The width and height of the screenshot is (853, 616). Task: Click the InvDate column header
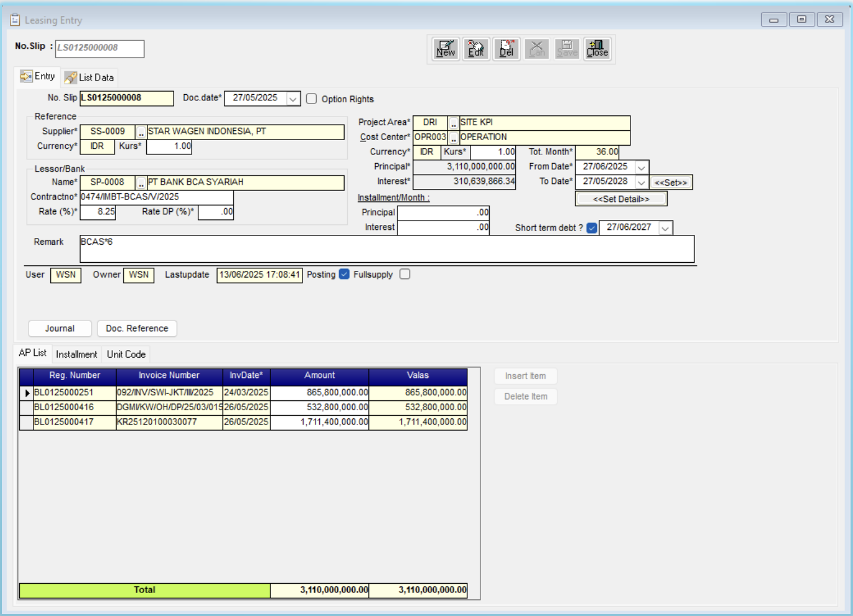[247, 376]
